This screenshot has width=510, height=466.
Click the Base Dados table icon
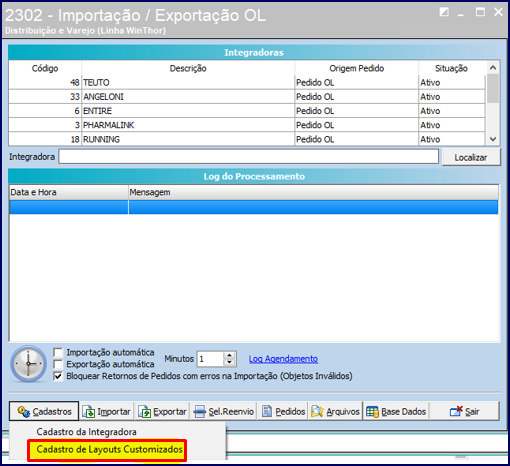(x=372, y=412)
